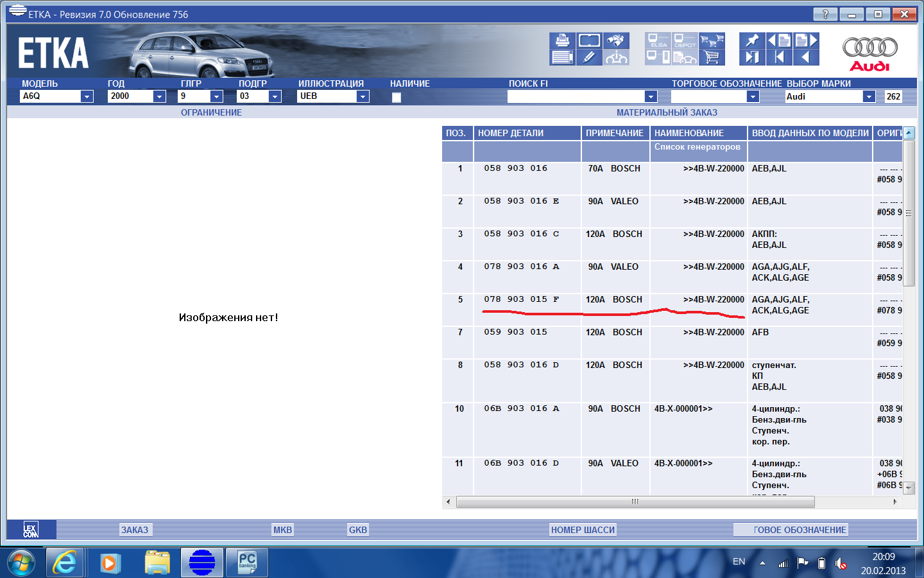This screenshot has width=924, height=578.
Task: Go to the previous page icon
Action: click(779, 40)
